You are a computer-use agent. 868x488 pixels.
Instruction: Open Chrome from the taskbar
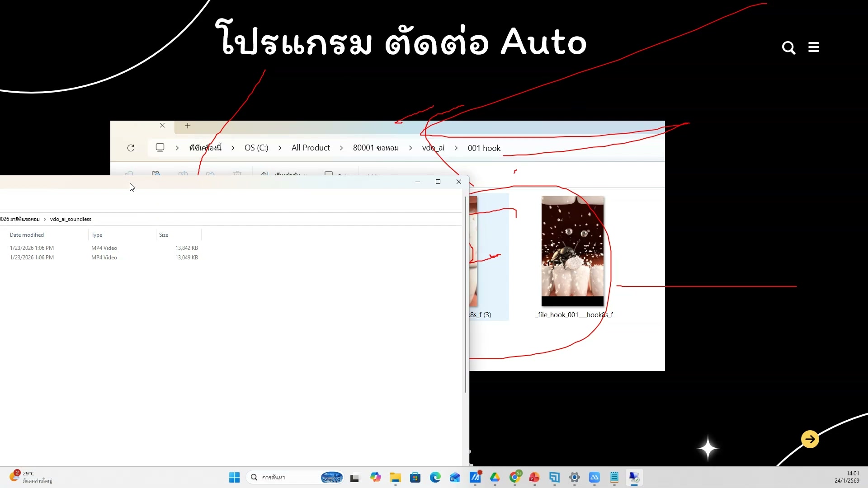pyautogui.click(x=515, y=477)
